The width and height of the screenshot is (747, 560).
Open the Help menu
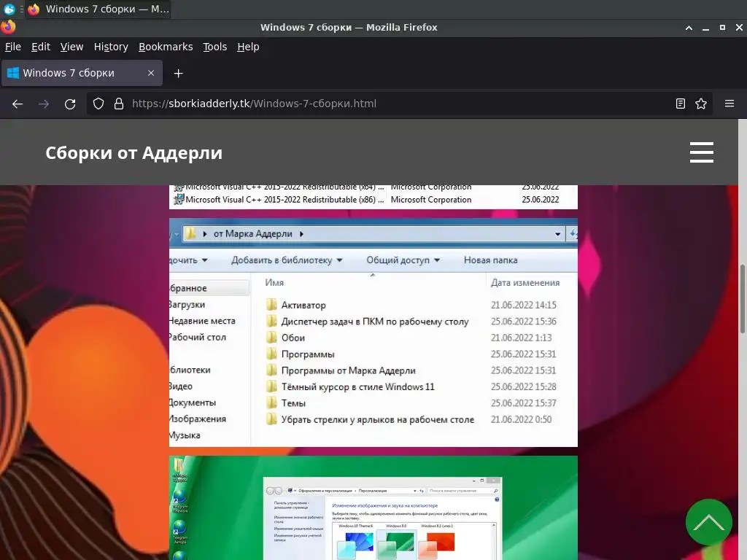click(248, 47)
